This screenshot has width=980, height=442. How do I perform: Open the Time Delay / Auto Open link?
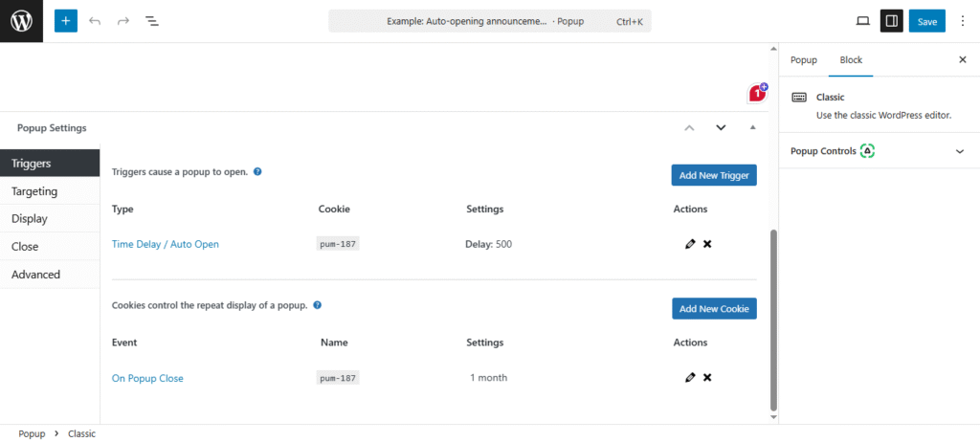click(x=166, y=244)
